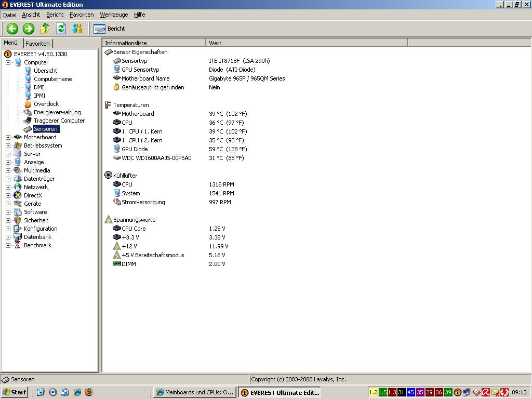This screenshot has width=532, height=399.
Task: Open the Hilfe menu
Action: click(x=139, y=15)
